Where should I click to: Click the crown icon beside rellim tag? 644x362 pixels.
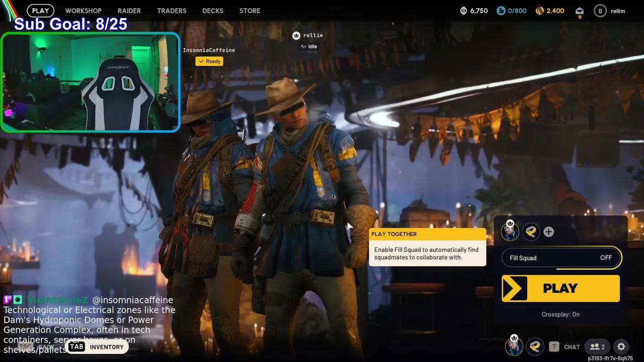[296, 35]
